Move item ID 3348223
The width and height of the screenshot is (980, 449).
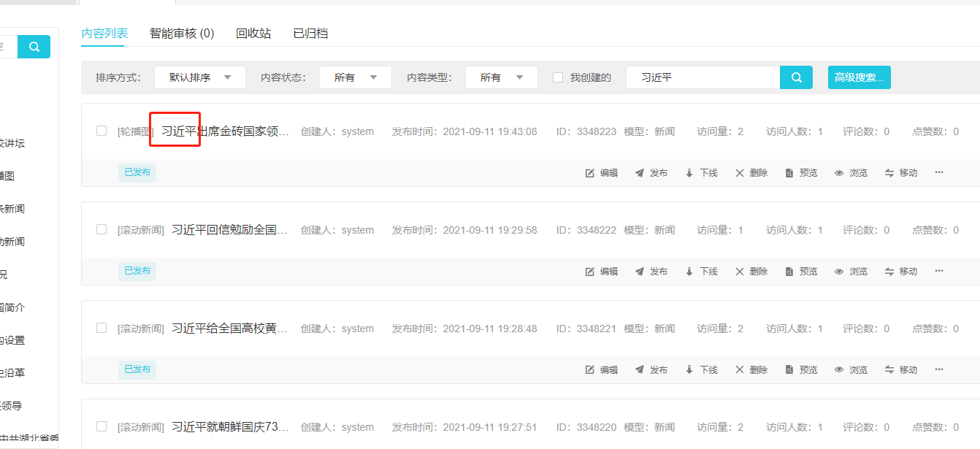pos(901,173)
